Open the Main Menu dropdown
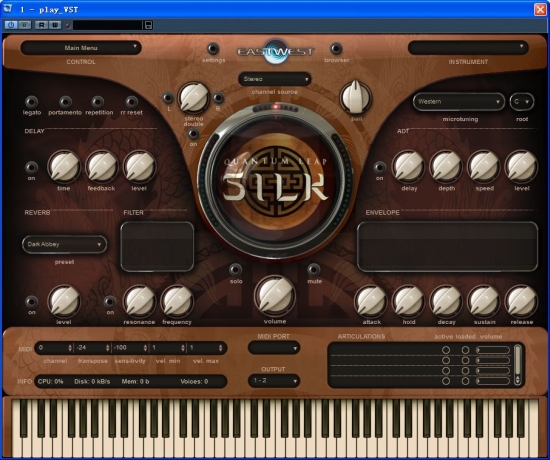The height and width of the screenshot is (460, 550). coord(81,48)
